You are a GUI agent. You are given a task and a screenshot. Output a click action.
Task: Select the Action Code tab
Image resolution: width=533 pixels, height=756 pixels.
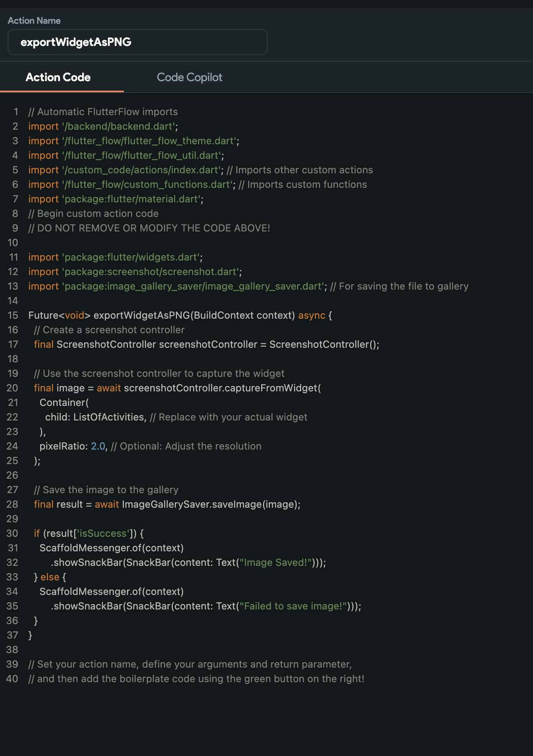58,77
